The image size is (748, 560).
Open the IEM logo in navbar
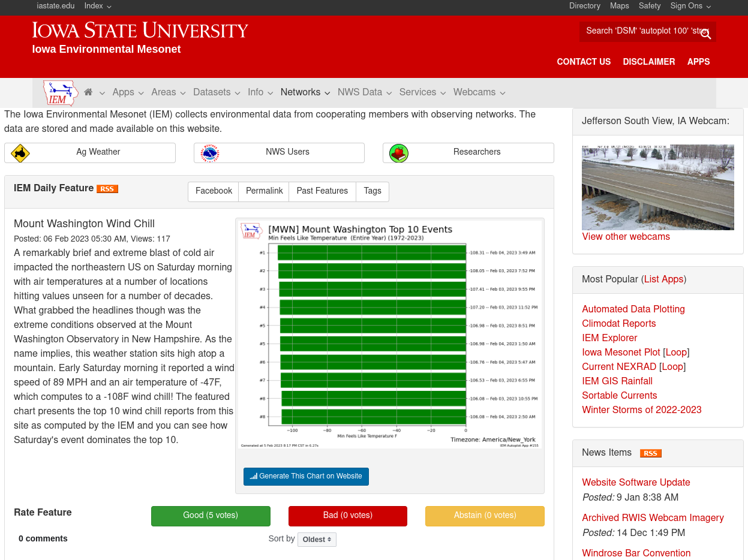click(61, 93)
